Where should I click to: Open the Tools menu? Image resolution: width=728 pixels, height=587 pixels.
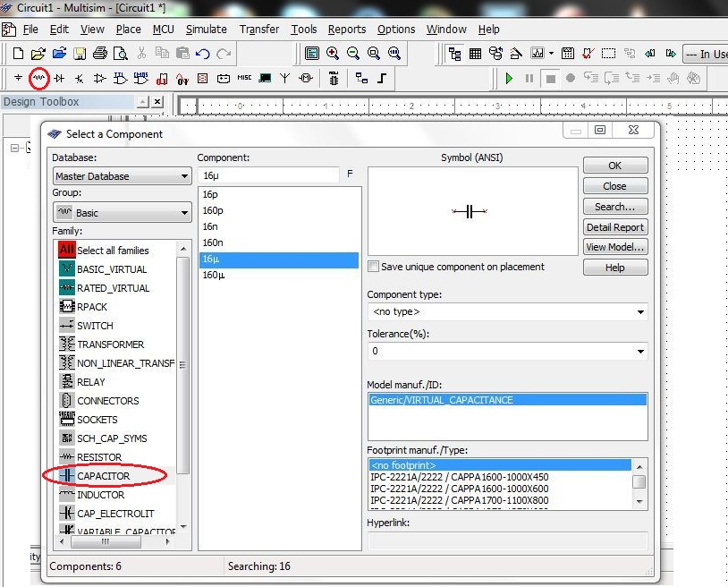[304, 30]
